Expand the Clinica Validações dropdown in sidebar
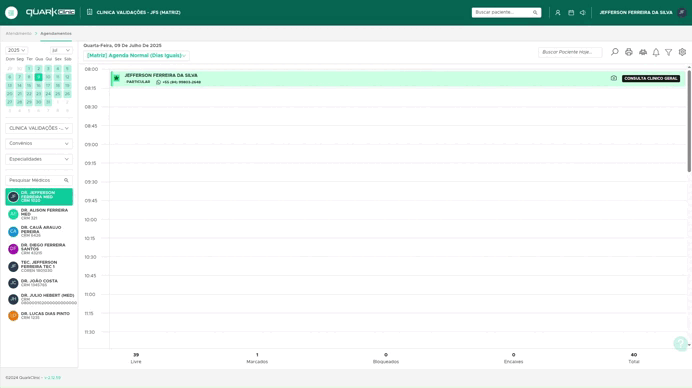The width and height of the screenshot is (692, 388). tap(39, 128)
